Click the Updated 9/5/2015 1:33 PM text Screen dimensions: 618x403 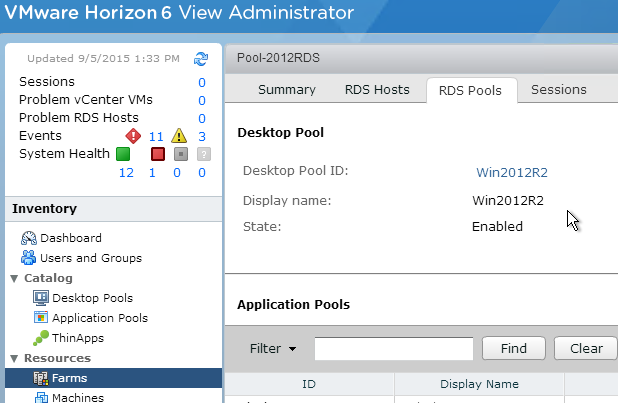coord(103,59)
